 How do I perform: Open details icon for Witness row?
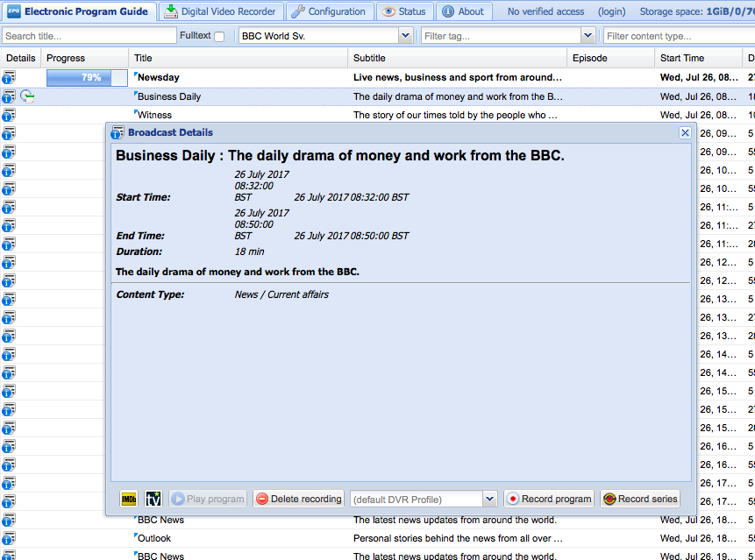click(x=9, y=115)
